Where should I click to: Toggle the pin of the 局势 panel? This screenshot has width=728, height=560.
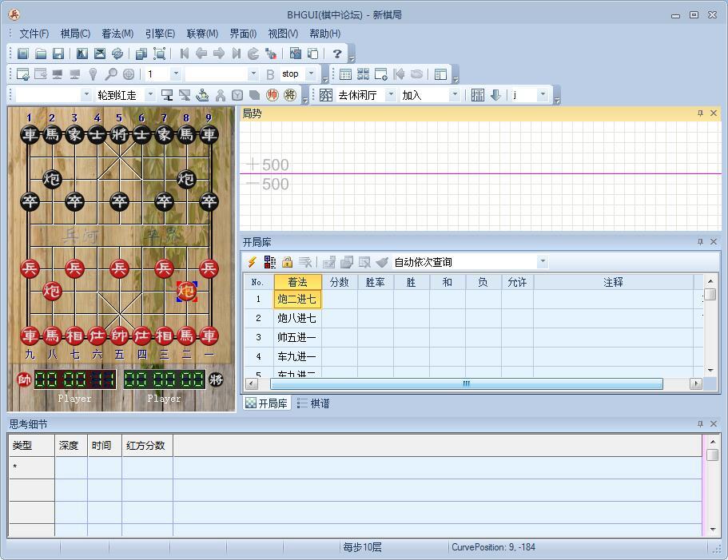pyautogui.click(x=700, y=113)
